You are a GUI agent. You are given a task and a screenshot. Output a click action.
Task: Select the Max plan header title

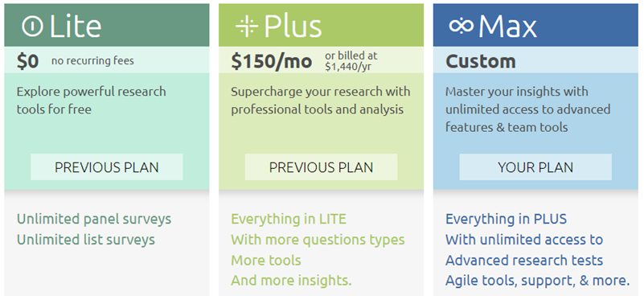coord(507,27)
